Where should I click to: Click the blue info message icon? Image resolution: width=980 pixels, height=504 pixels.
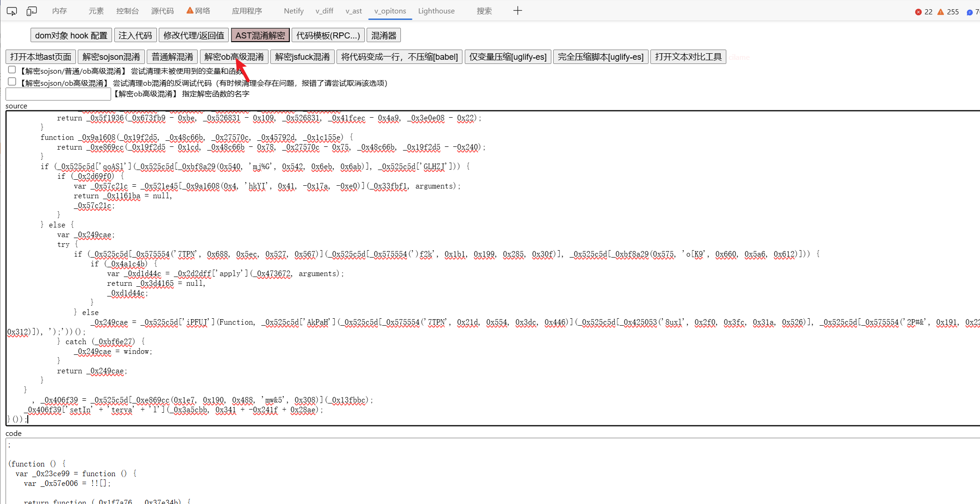pos(969,12)
